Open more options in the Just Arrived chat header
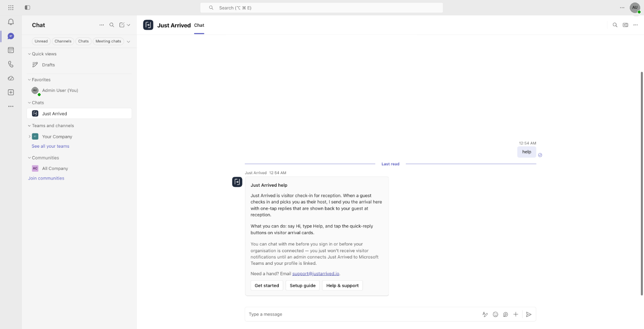 (636, 25)
